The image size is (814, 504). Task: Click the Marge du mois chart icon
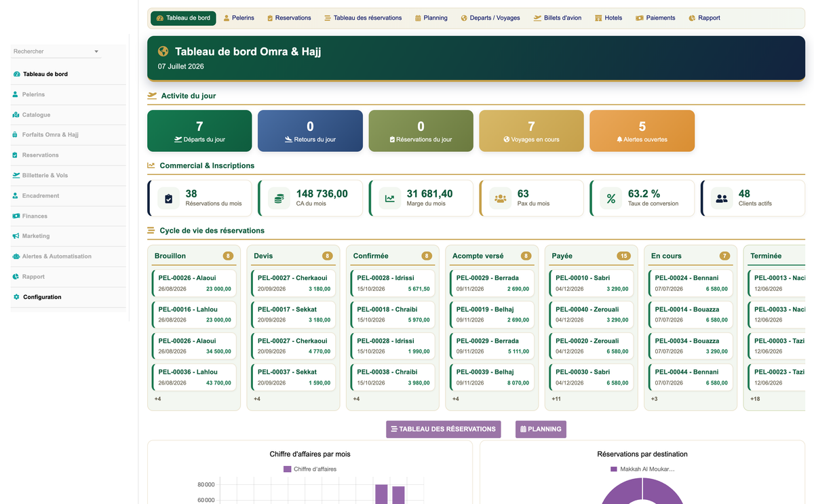coord(389,198)
